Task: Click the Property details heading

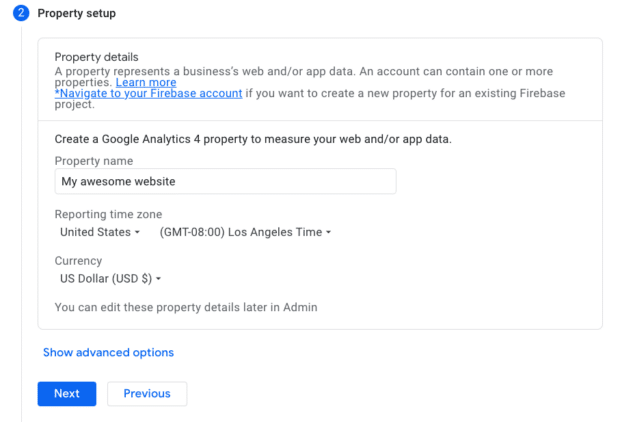Action: tap(96, 57)
